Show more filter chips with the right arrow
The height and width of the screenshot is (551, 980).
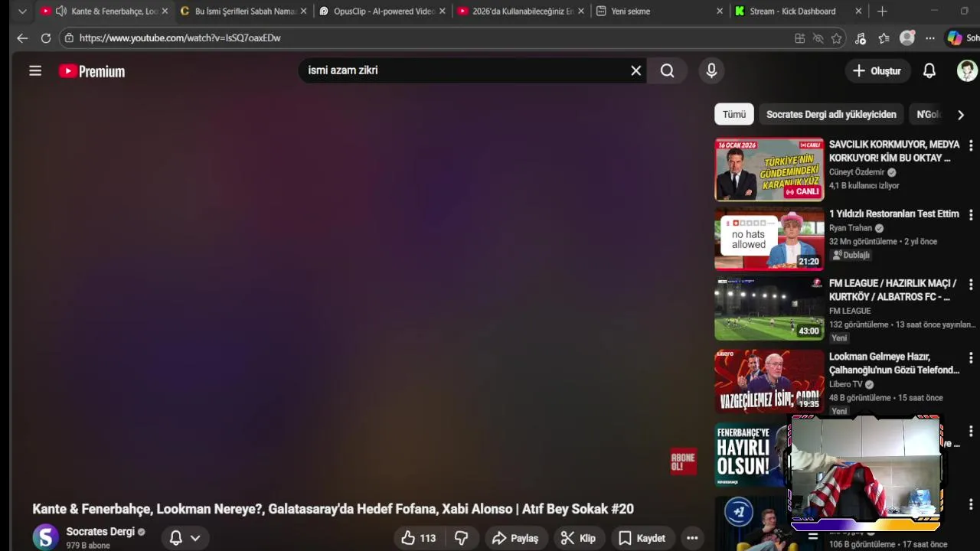tap(960, 115)
